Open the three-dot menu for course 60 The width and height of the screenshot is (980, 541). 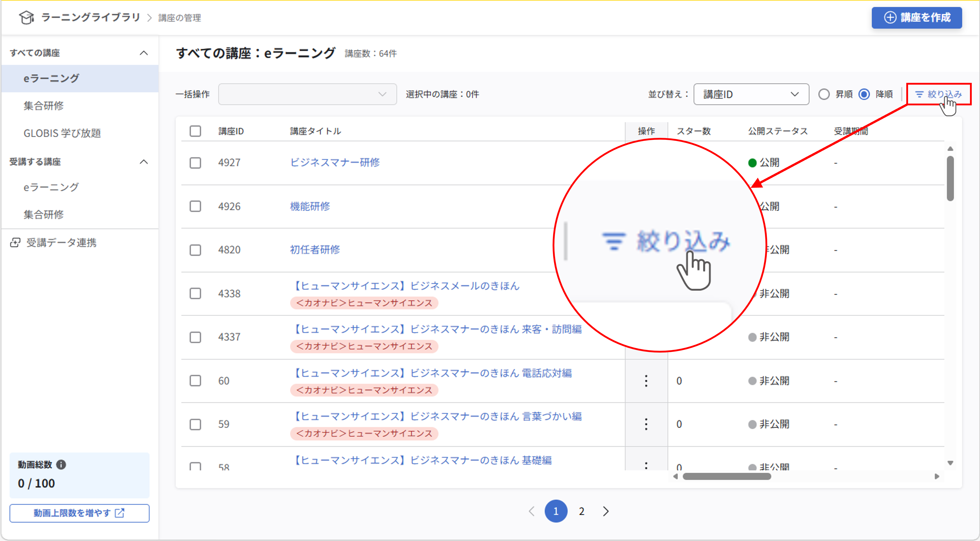(x=646, y=381)
